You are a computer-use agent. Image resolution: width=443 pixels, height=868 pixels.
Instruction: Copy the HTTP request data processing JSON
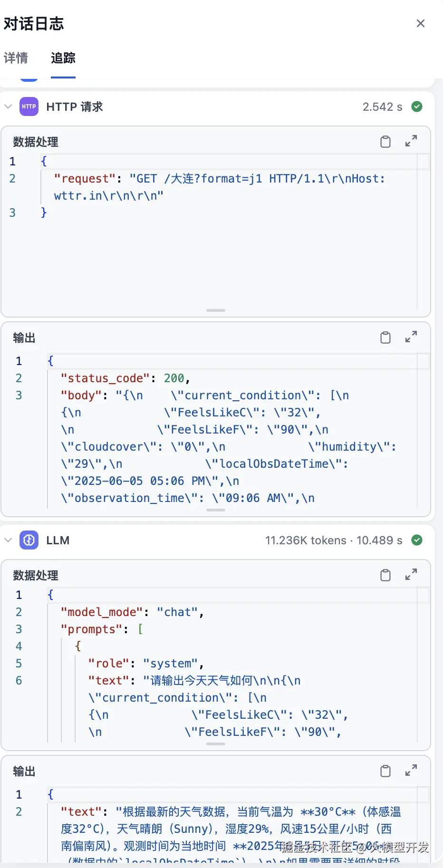click(x=385, y=142)
